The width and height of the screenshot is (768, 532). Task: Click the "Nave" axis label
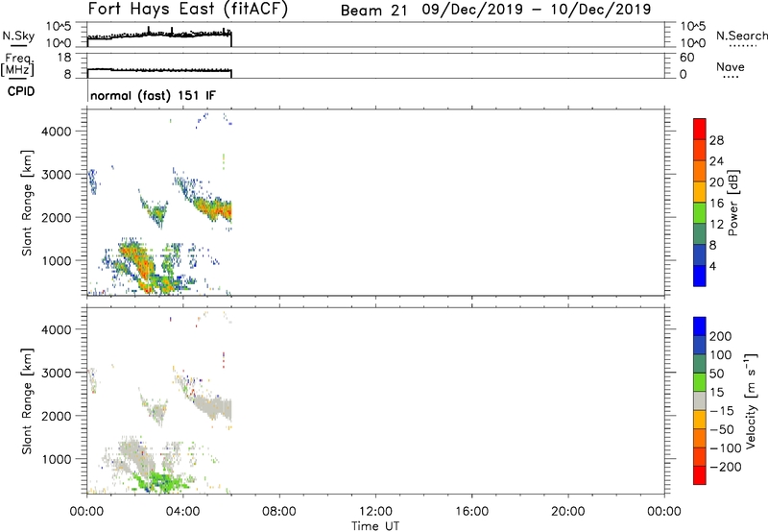tap(731, 66)
